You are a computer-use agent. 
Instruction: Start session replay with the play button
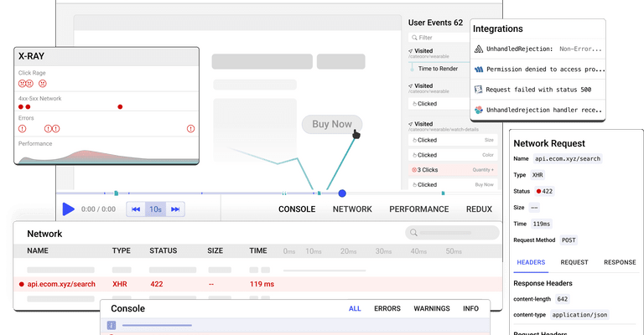click(x=68, y=209)
